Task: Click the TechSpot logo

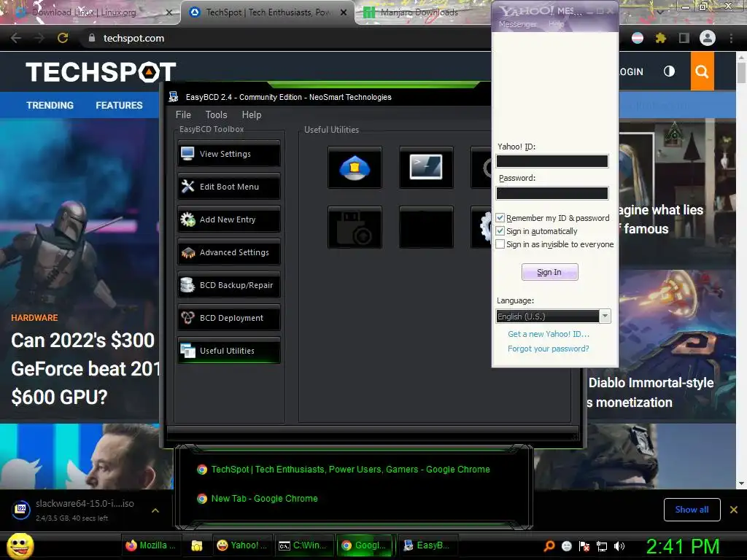Action: (101, 72)
